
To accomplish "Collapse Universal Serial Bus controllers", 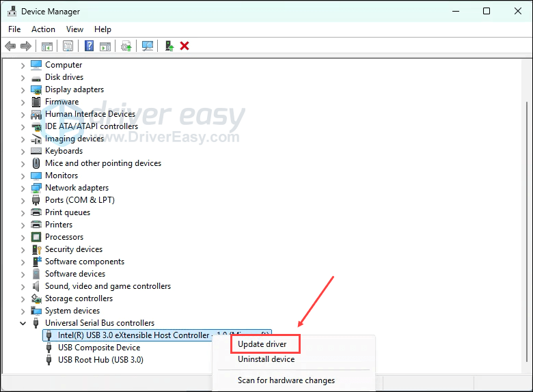I will [x=23, y=323].
